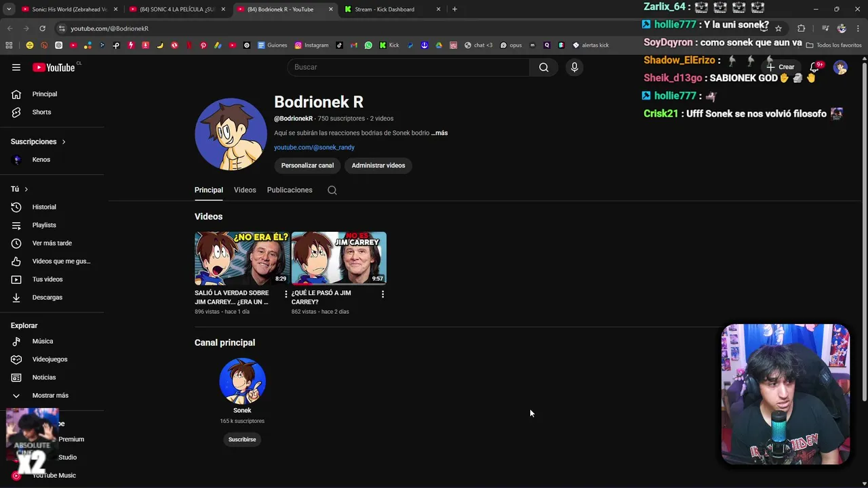Click the Pinterest bookmark icon
Screen dimensions: 868x488
[x=203, y=45]
